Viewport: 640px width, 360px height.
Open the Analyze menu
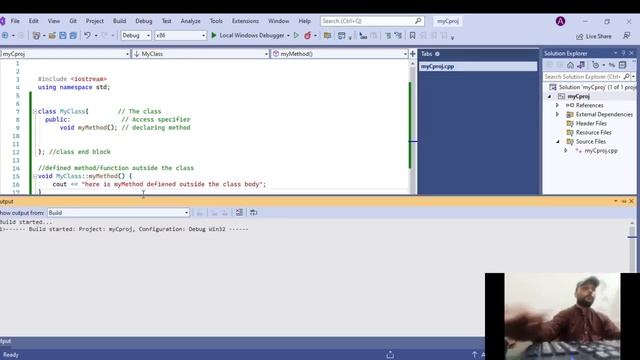pyautogui.click(x=190, y=21)
